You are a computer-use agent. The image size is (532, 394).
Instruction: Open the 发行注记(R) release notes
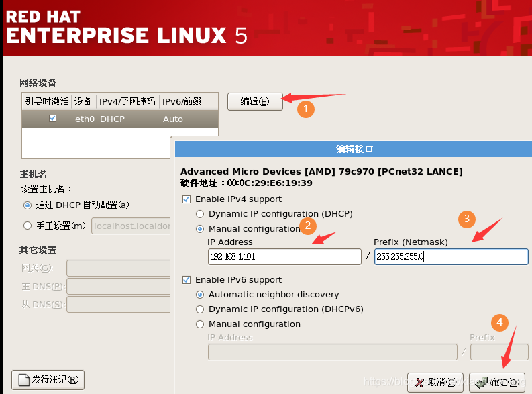(48, 379)
